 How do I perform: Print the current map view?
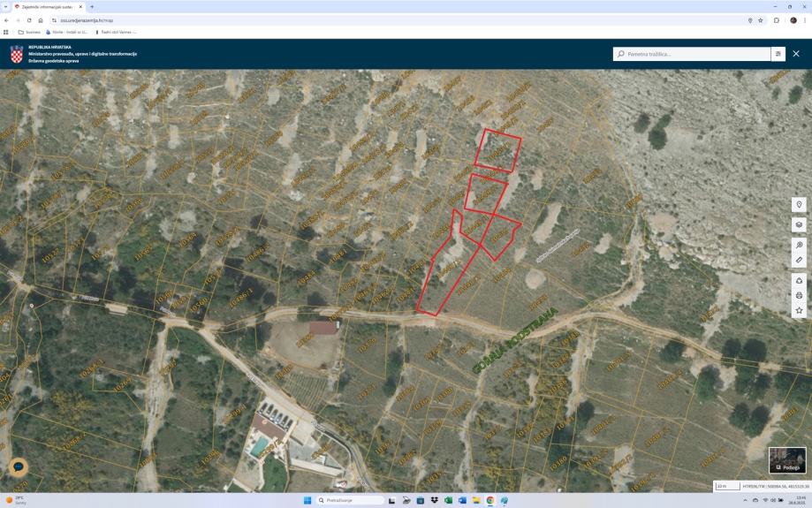[x=799, y=295]
